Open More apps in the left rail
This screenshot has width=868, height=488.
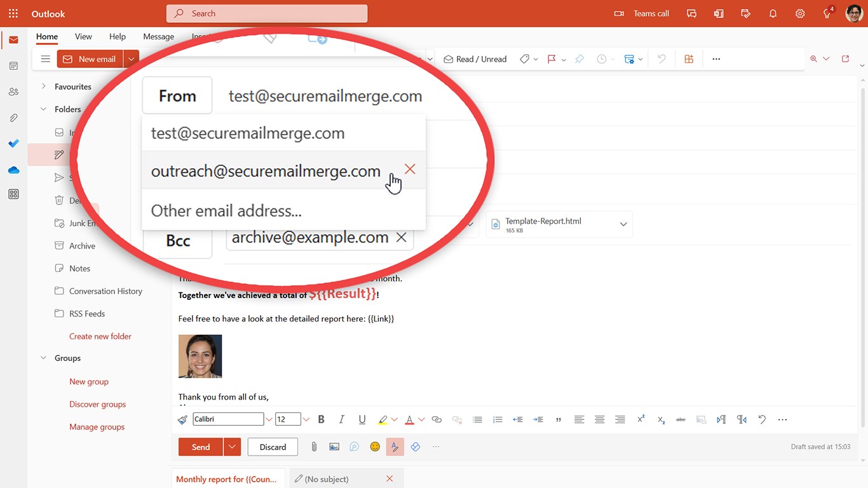(x=13, y=194)
